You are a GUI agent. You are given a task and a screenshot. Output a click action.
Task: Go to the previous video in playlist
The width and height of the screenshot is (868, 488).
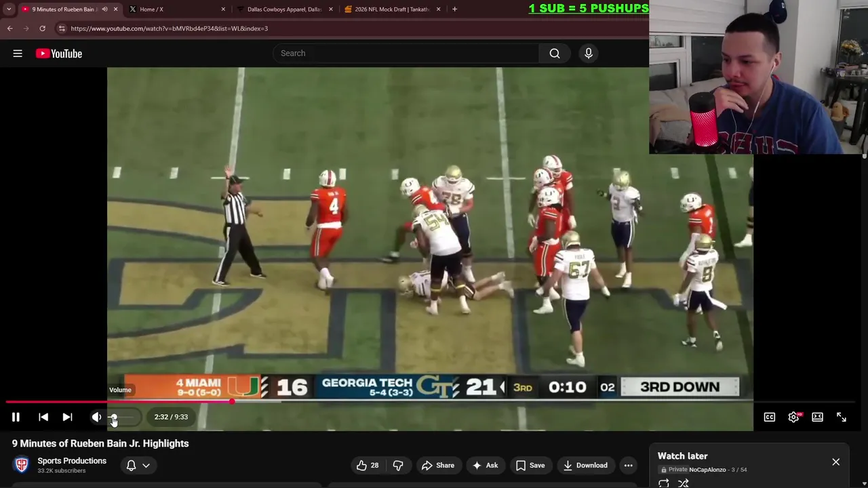[43, 417]
